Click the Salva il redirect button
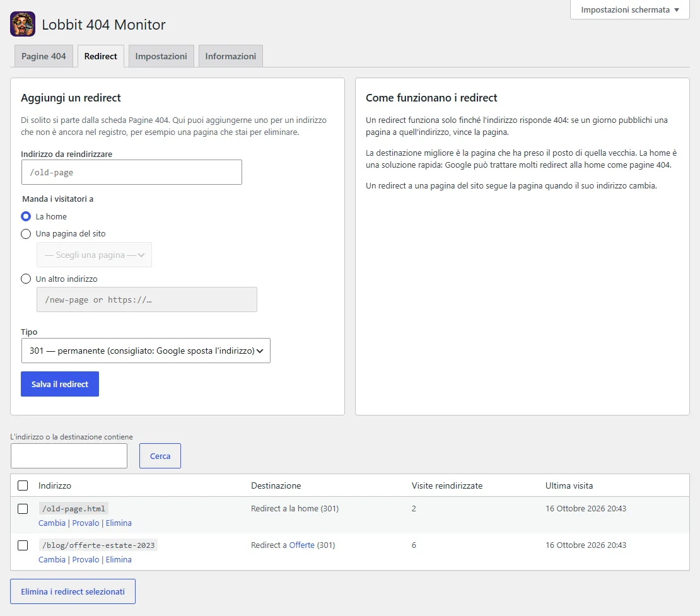This screenshot has width=700, height=616. pos(60,384)
